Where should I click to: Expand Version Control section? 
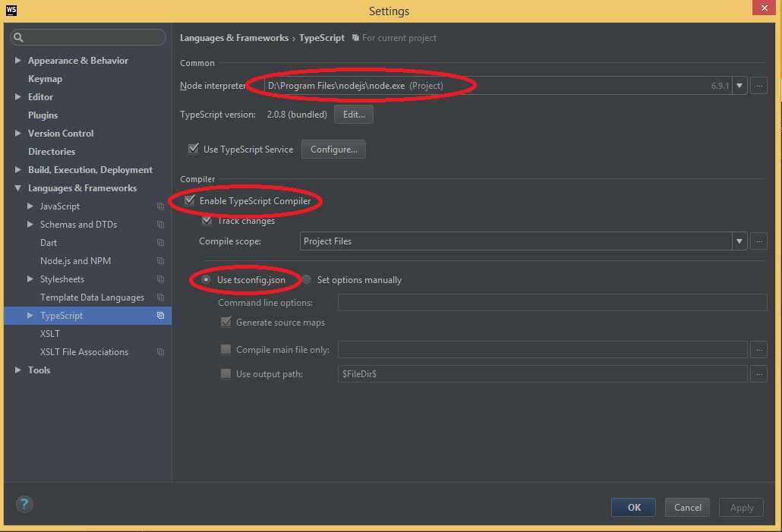click(18, 133)
